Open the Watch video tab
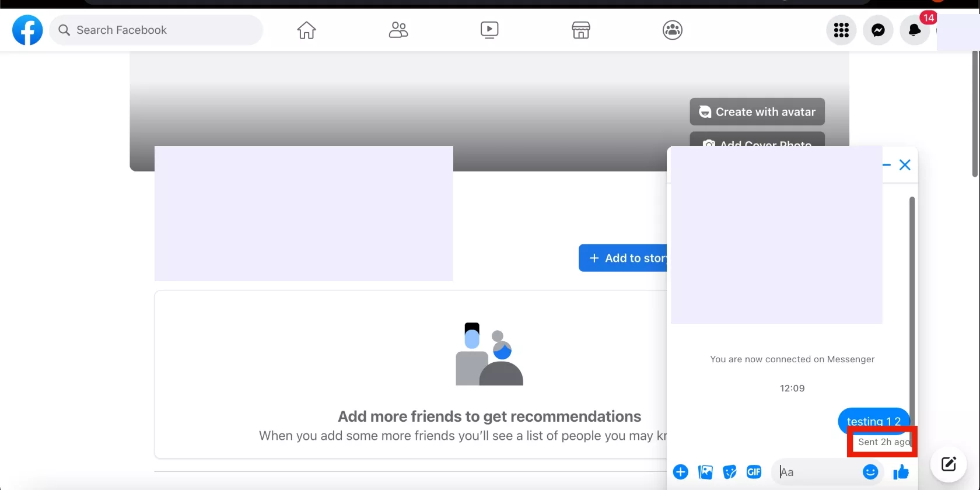 (489, 30)
